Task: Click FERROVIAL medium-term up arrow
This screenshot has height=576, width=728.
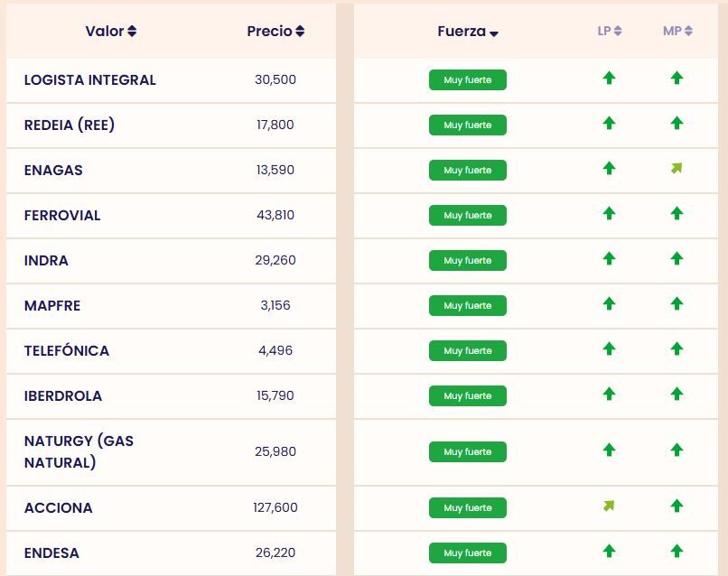Action: coord(677,214)
